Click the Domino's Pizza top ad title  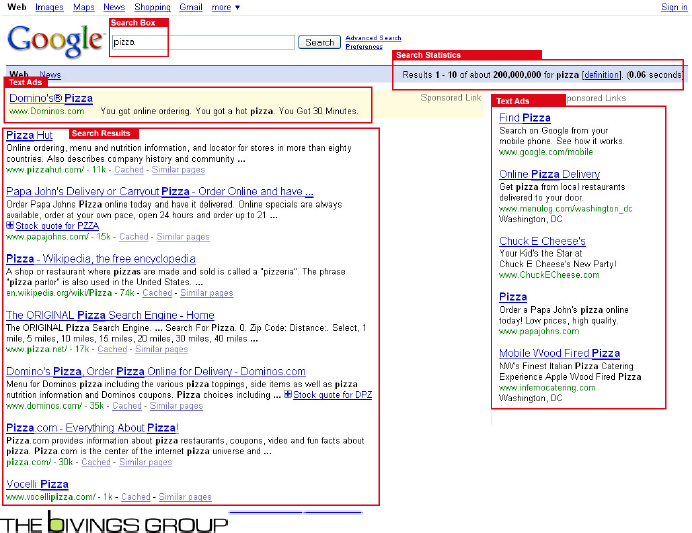coord(51,99)
